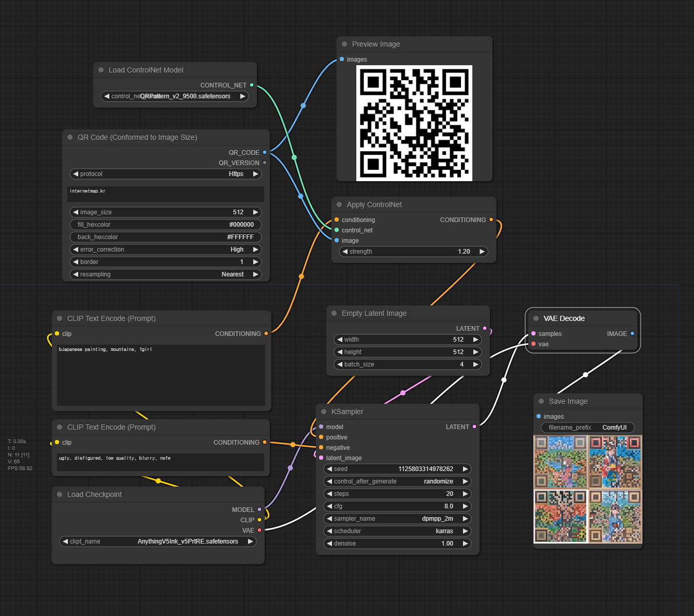
Task: Click the Load Checkpoint CLIP output socket
Action: point(259,520)
